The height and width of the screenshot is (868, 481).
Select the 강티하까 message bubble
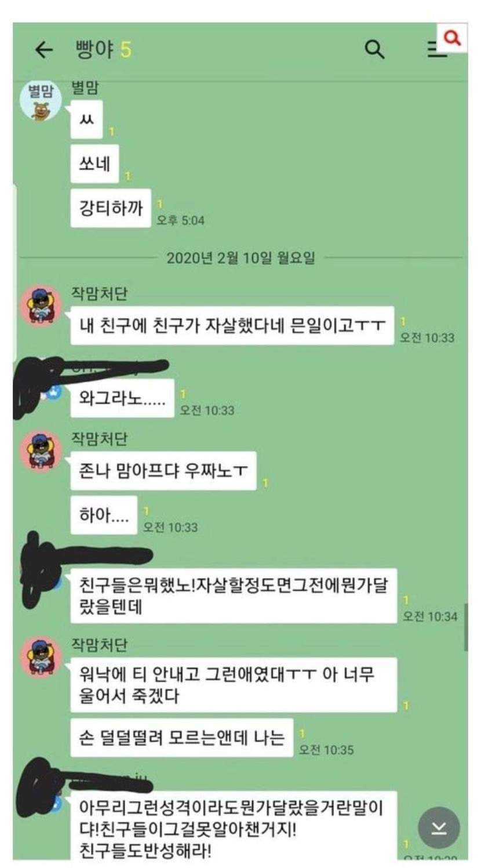pos(111,208)
